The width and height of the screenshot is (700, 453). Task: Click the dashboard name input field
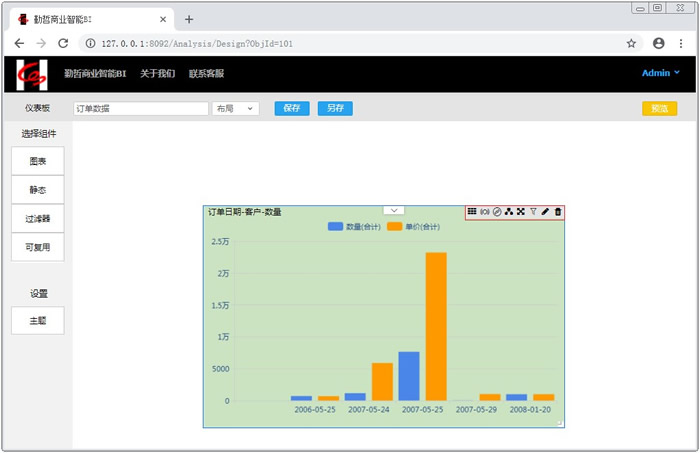[x=139, y=108]
